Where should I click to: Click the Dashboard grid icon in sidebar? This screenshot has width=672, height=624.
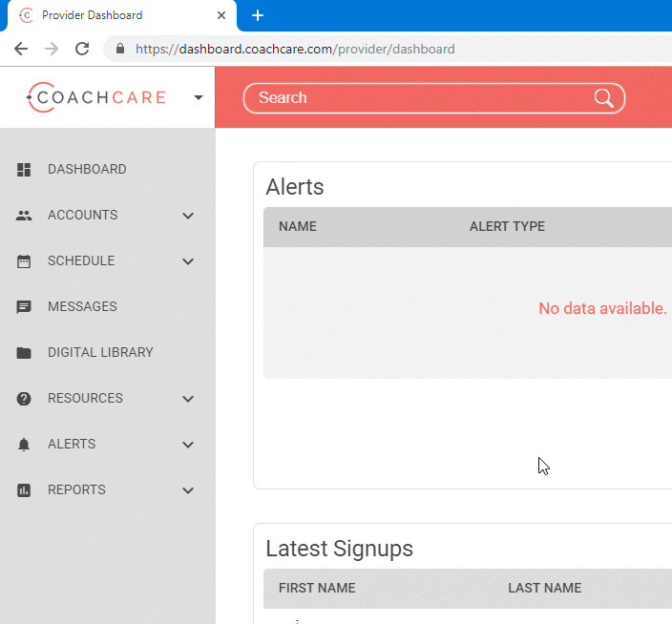click(24, 170)
